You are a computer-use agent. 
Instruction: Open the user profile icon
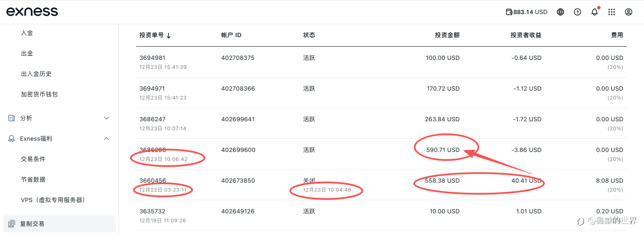(628, 12)
